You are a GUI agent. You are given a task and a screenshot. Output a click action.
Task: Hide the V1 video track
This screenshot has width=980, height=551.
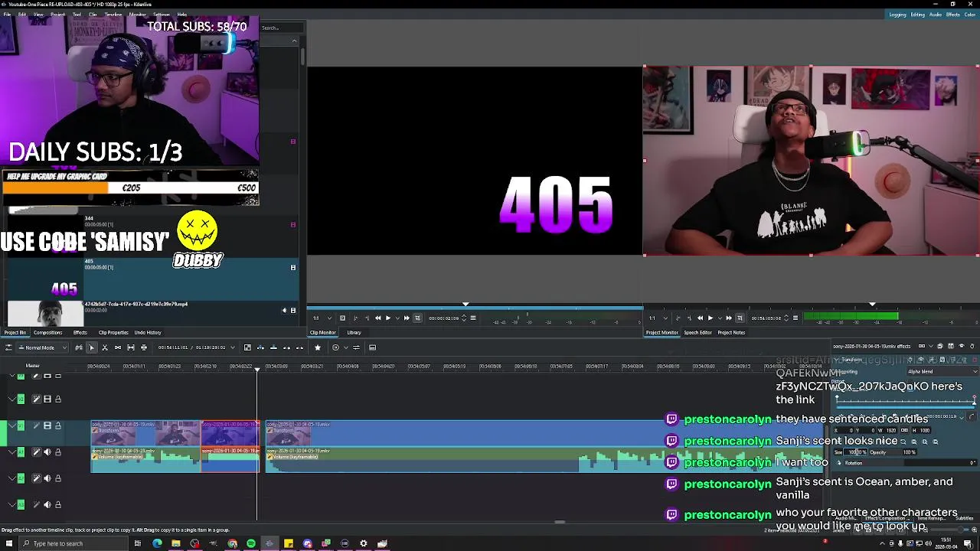[47, 425]
